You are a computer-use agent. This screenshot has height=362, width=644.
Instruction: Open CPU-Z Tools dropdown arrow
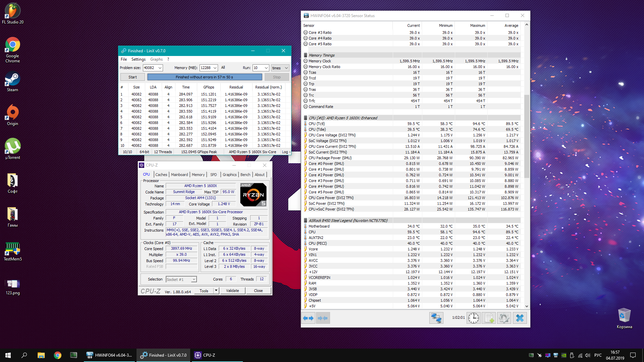click(x=216, y=291)
